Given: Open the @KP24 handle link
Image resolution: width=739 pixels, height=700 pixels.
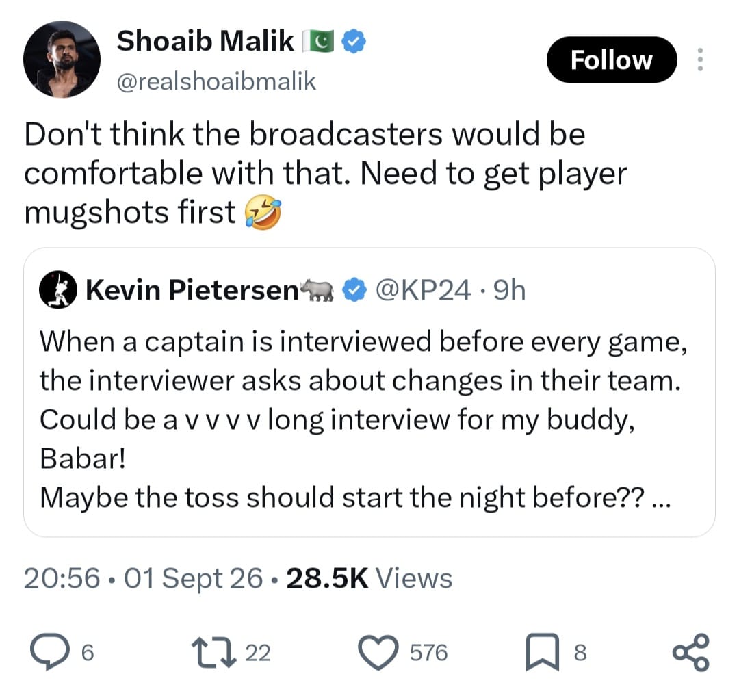Looking at the screenshot, I should point(423,290).
